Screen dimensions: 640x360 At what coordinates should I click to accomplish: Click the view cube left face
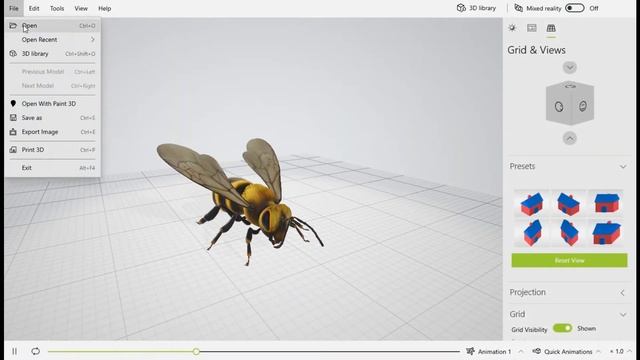(558, 106)
